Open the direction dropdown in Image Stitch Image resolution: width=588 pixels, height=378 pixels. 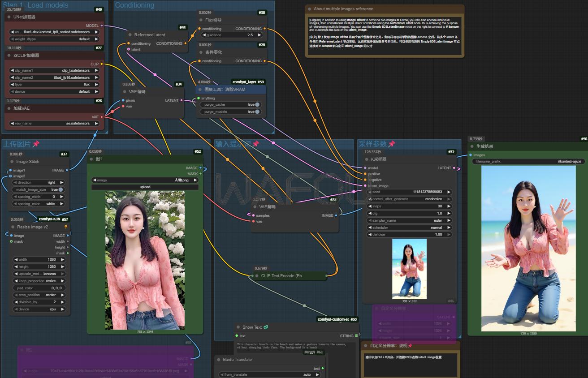coord(38,182)
